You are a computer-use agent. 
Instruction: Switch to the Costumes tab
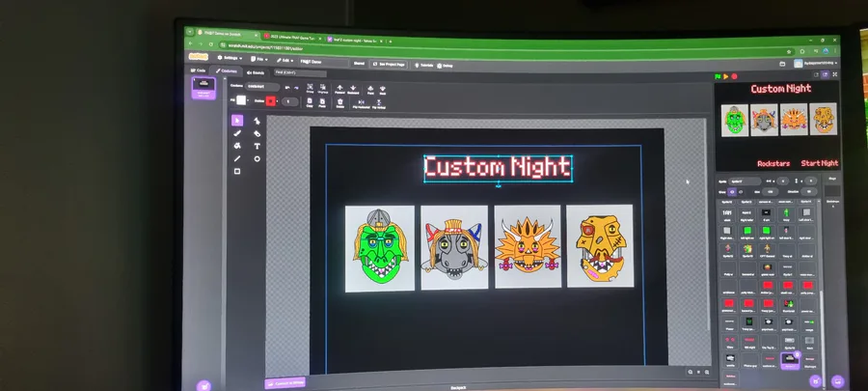click(227, 70)
